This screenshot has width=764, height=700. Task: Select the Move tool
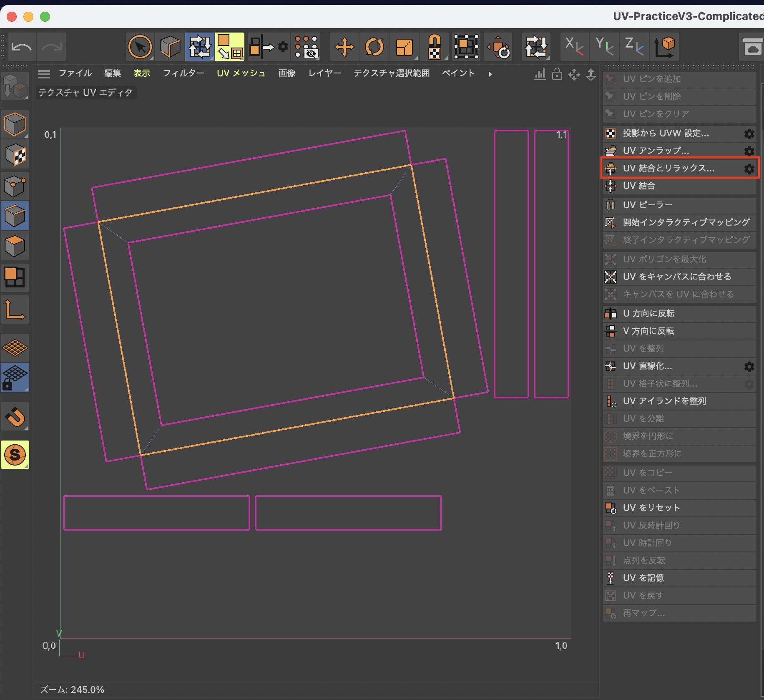point(344,47)
